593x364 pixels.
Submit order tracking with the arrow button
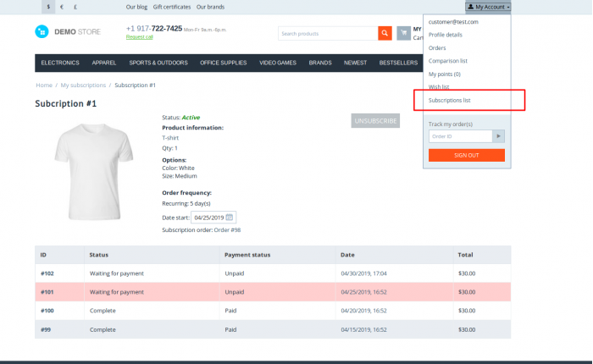click(x=498, y=136)
